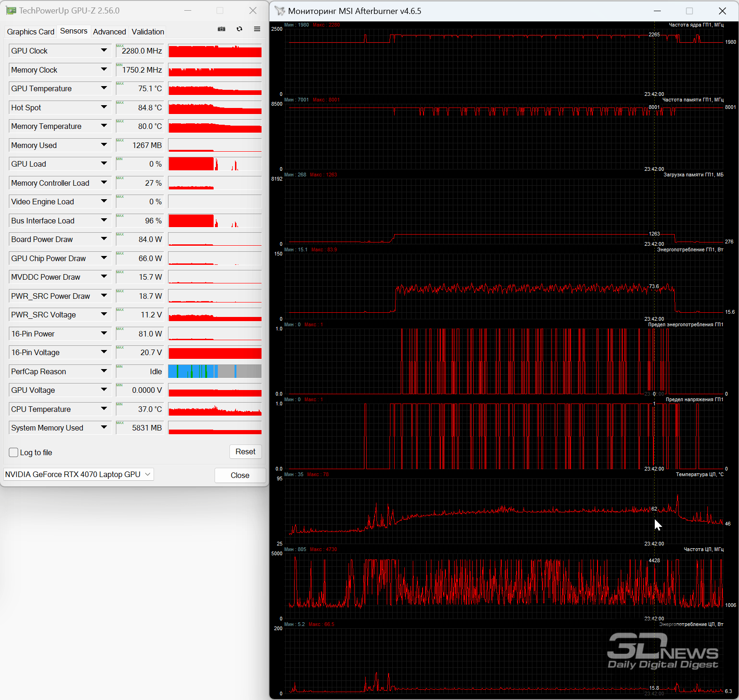Open the Advanced tab
Screen dimensions: 739x700
pos(109,32)
